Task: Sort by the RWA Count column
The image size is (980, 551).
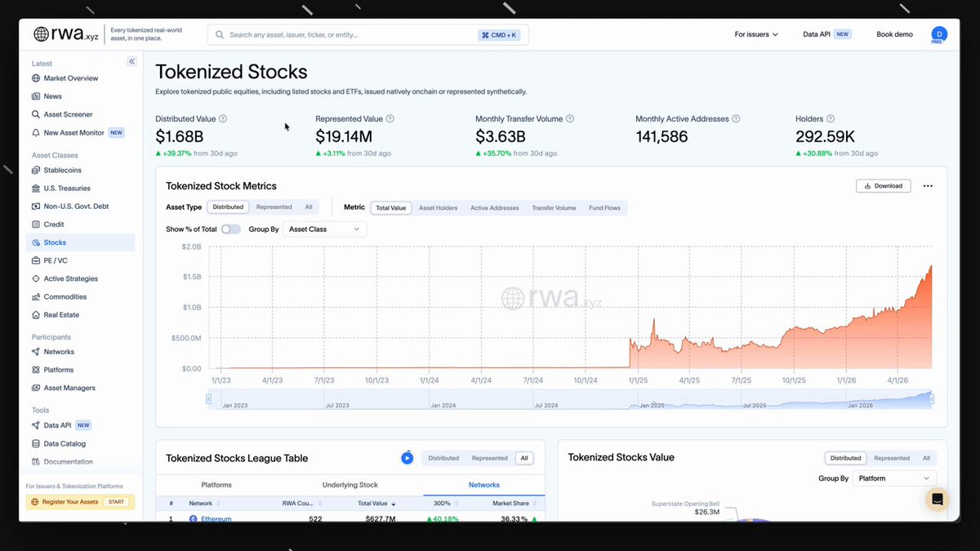Action: 301,504
